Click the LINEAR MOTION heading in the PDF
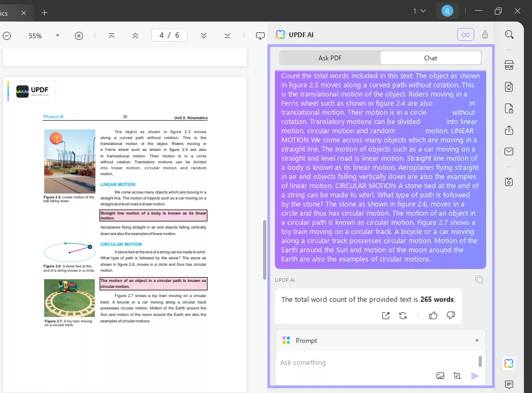The image size is (532, 393). [118, 184]
